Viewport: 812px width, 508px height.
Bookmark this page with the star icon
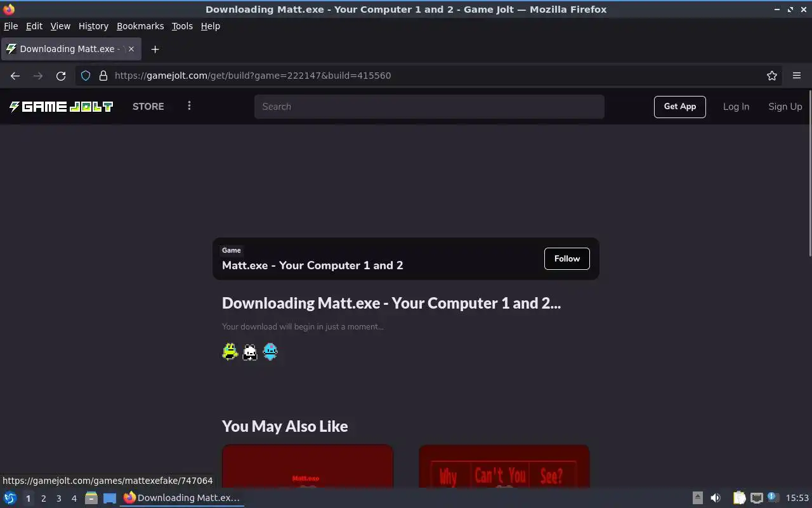tap(772, 76)
